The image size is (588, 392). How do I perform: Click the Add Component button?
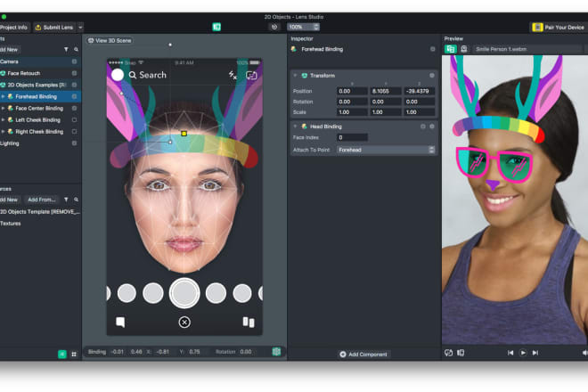363,354
